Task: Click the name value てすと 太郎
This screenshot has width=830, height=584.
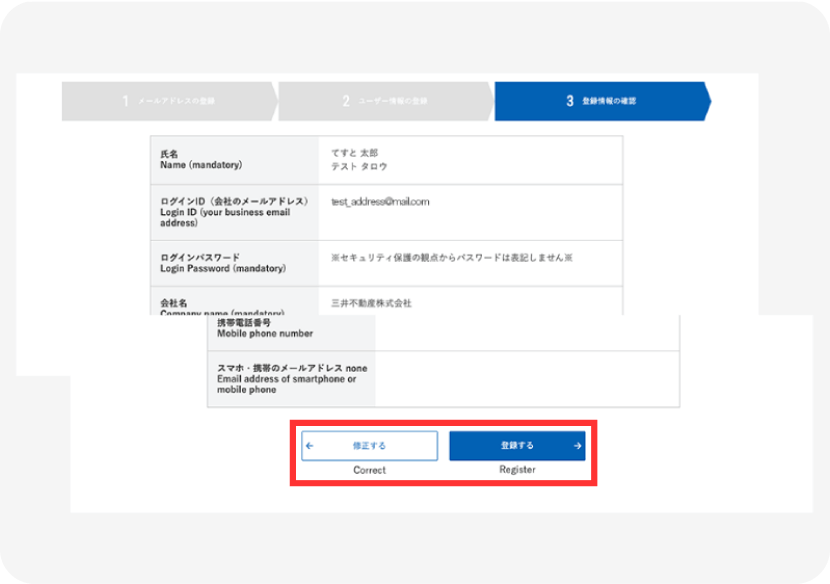Action: click(x=355, y=153)
